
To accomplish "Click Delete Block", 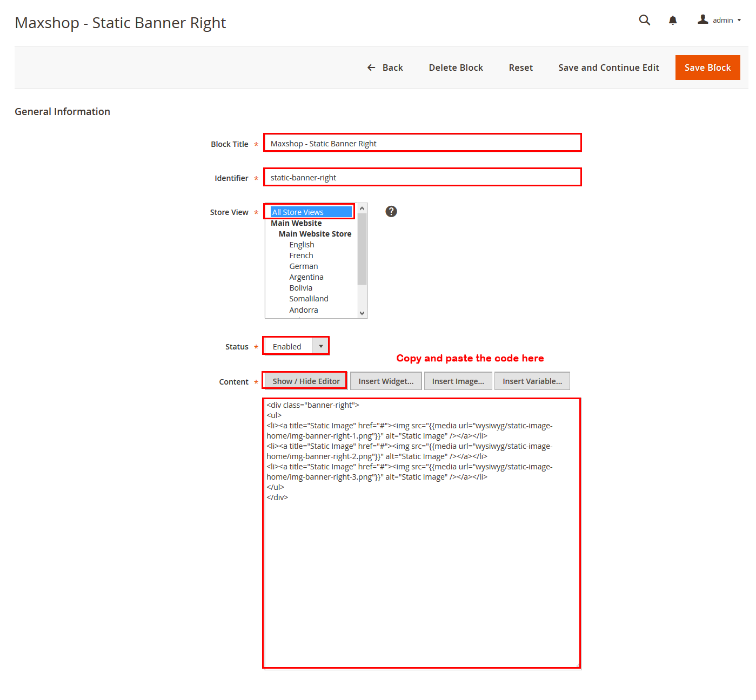I will [456, 68].
